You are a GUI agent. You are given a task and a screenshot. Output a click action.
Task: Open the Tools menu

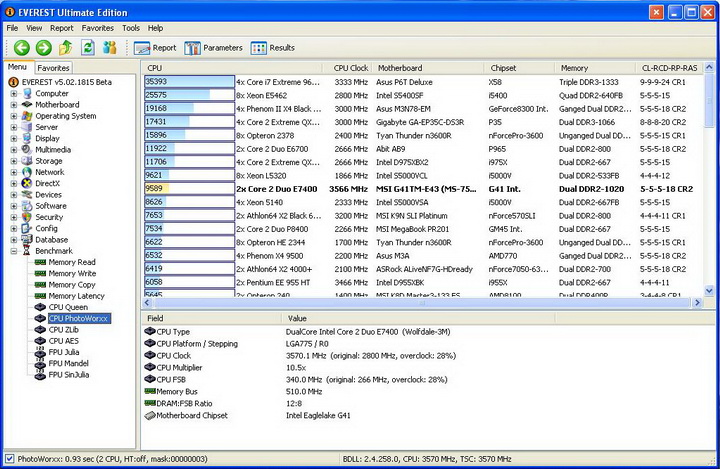point(130,28)
